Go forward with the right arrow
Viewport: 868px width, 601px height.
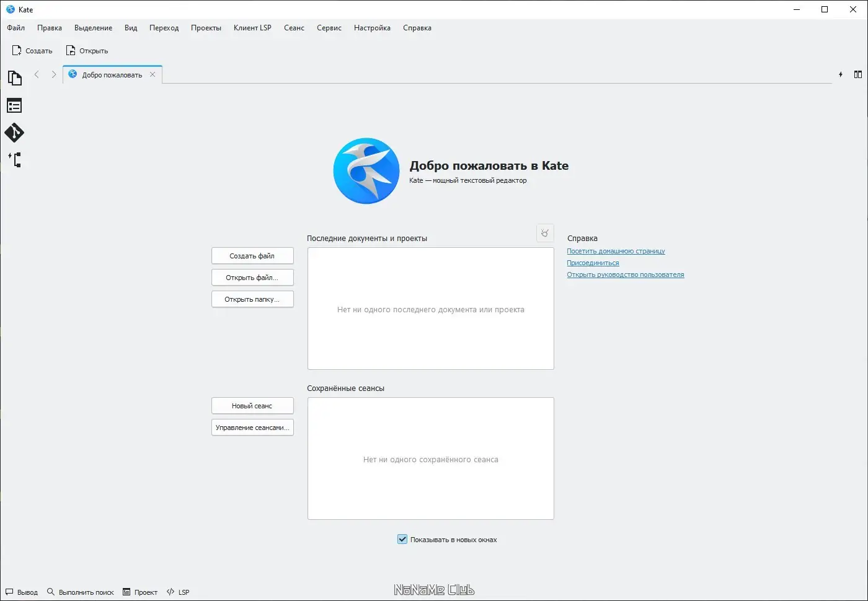tap(54, 74)
